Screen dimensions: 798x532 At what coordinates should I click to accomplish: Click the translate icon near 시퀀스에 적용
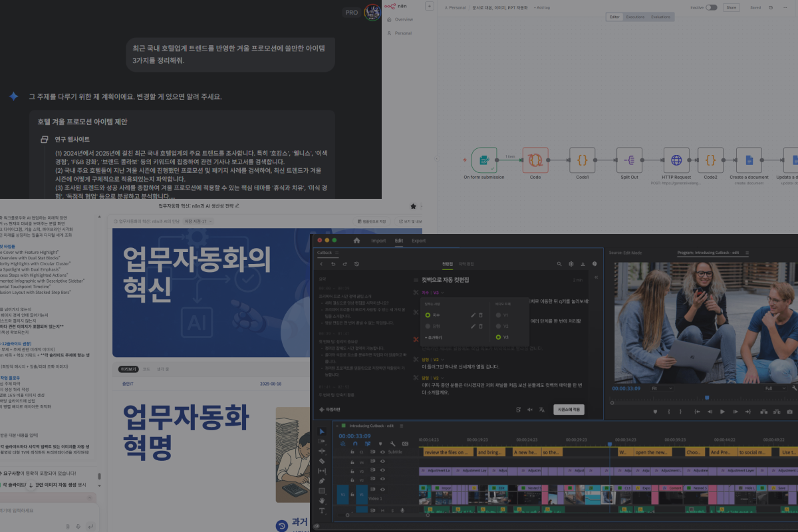point(541,410)
